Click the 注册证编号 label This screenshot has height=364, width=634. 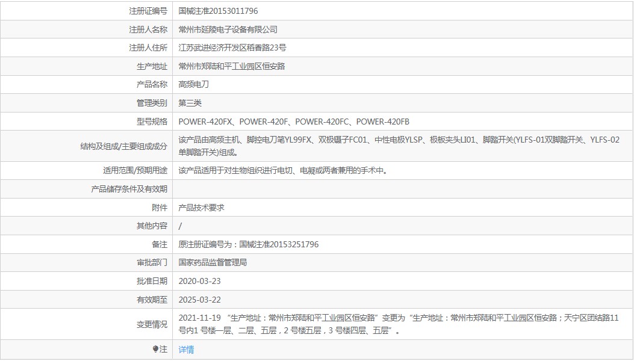tap(148, 11)
